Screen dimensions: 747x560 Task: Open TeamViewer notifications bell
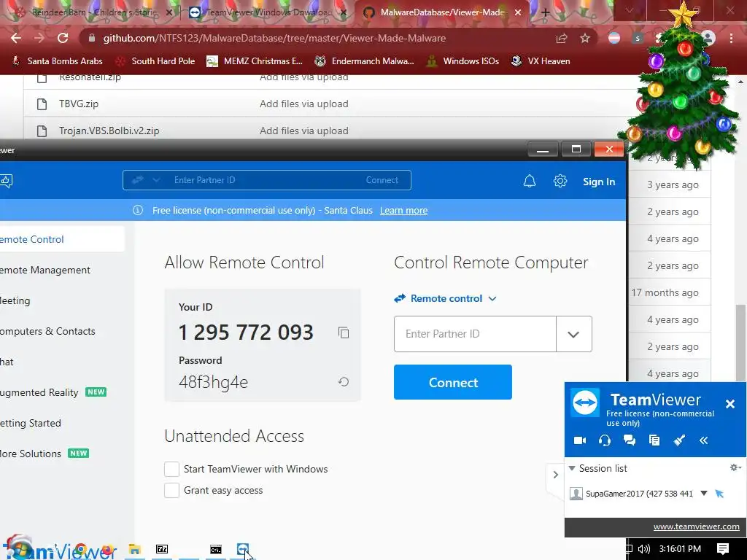click(530, 181)
